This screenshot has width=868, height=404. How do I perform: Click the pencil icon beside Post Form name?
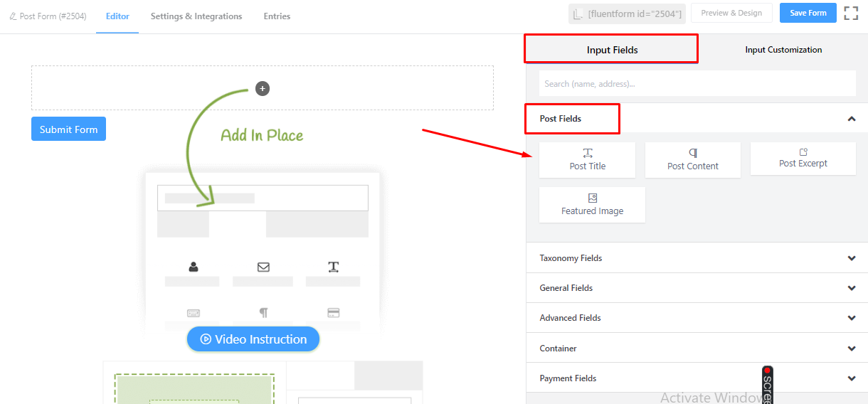pos(13,16)
